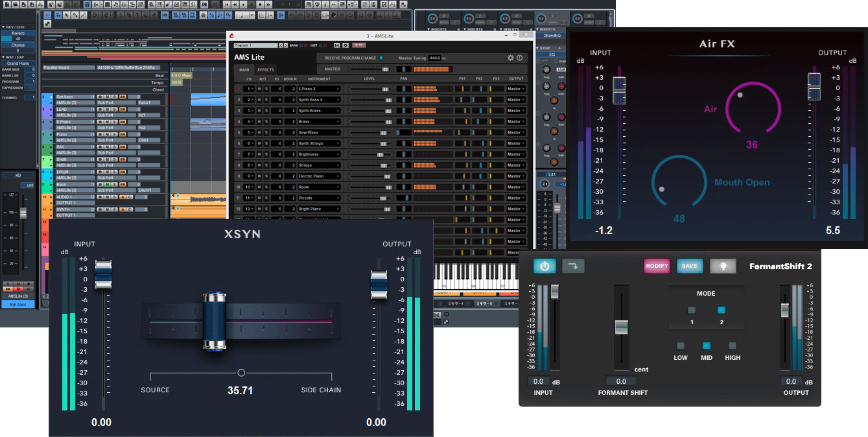Click the Chorus button in the left panel
This screenshot has width=868, height=437.
[18, 45]
